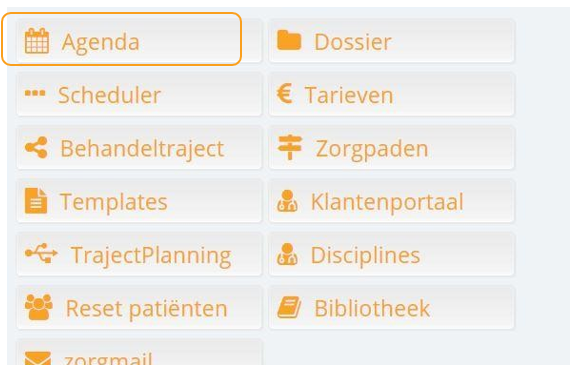Image resolution: width=573 pixels, height=365 pixels.
Task: Click the USB icon beside TrajectPlanning
Action: point(41,253)
